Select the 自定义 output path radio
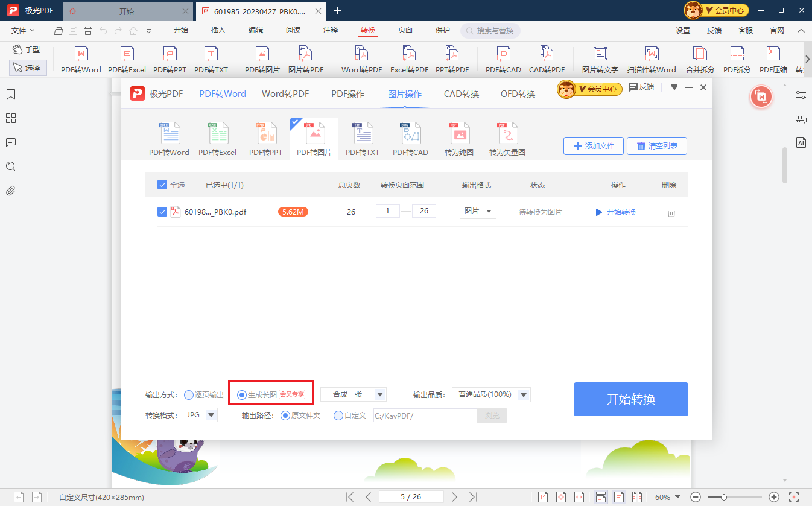Viewport: 812px width, 506px height. click(338, 416)
